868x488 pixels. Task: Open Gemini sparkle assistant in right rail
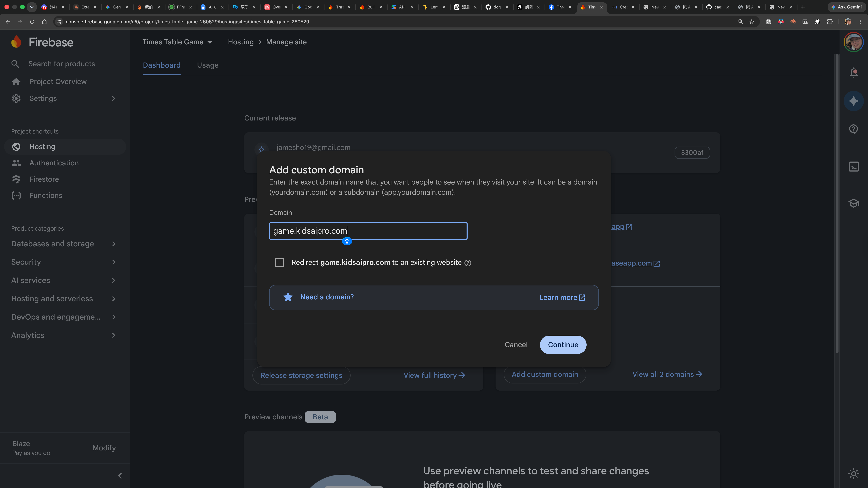(854, 101)
